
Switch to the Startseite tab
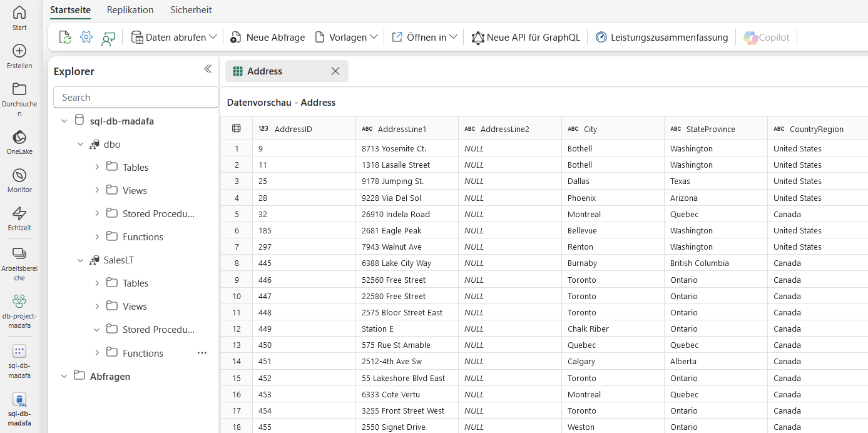[x=70, y=10]
